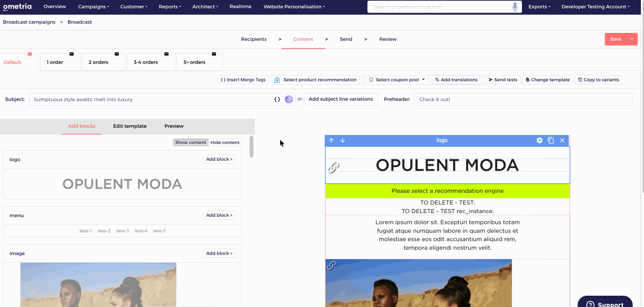This screenshot has height=307, width=644.
Task: Open logo block settings gear
Action: [x=540, y=140]
